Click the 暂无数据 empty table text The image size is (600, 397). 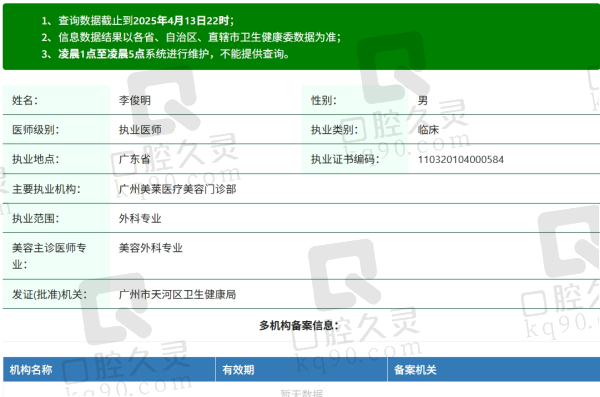pos(302,393)
